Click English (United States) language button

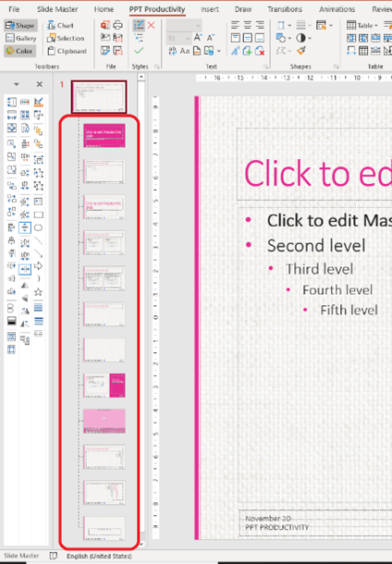click(99, 556)
